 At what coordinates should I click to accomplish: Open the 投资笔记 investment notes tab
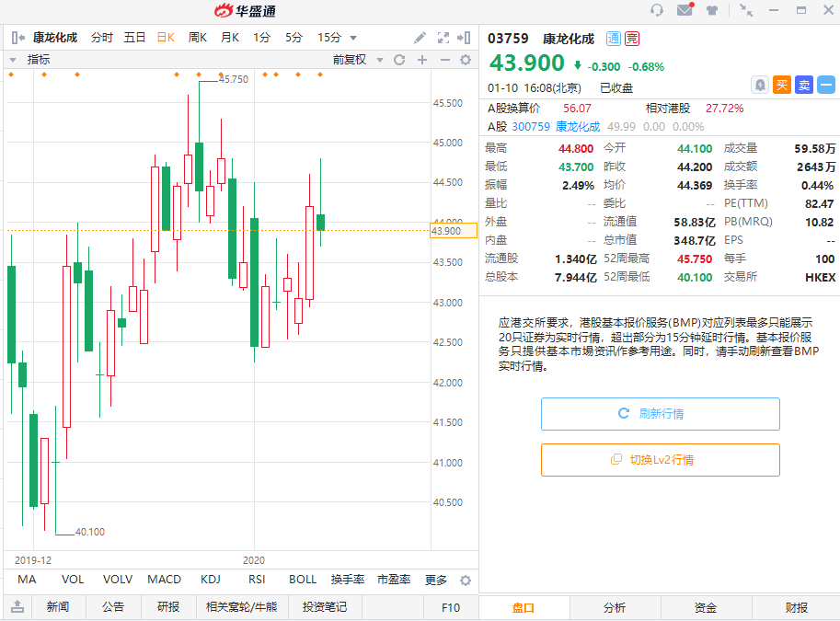click(325, 607)
